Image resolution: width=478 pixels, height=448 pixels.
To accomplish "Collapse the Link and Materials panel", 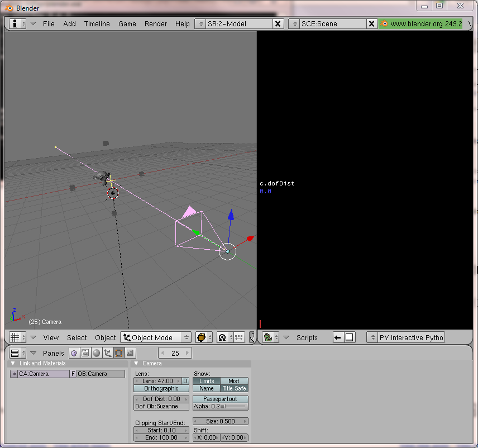I will coord(13,363).
